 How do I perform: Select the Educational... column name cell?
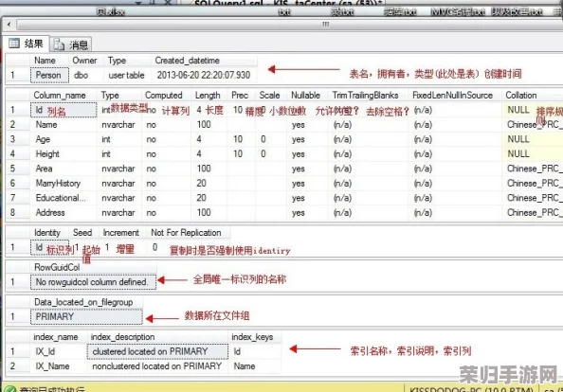click(x=64, y=198)
